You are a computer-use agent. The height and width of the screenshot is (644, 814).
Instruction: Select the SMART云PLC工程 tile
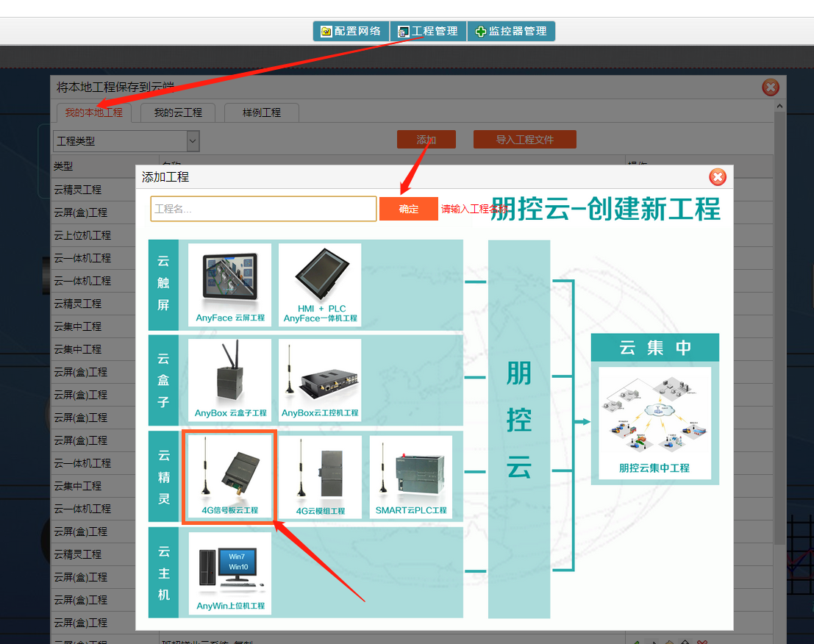[410, 477]
